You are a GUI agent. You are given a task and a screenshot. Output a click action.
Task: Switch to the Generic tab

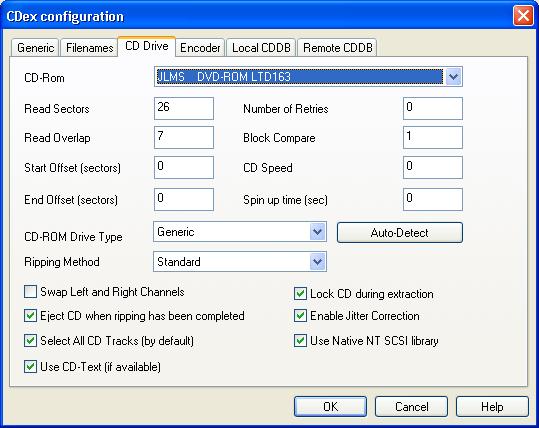35,47
